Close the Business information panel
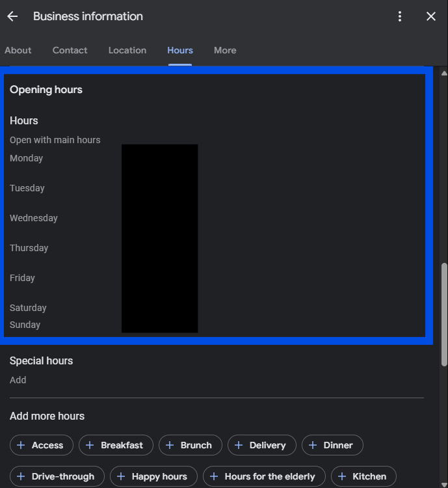The image size is (448, 488). 431,17
